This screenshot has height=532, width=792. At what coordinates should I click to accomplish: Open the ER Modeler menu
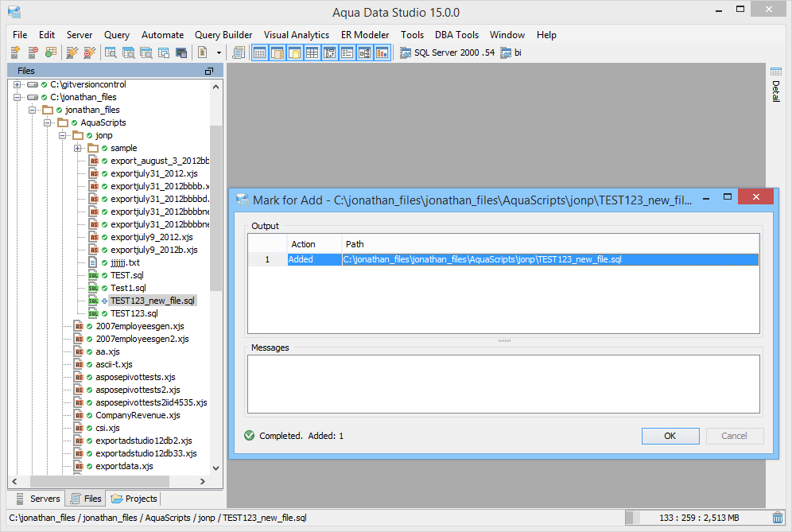(365, 35)
